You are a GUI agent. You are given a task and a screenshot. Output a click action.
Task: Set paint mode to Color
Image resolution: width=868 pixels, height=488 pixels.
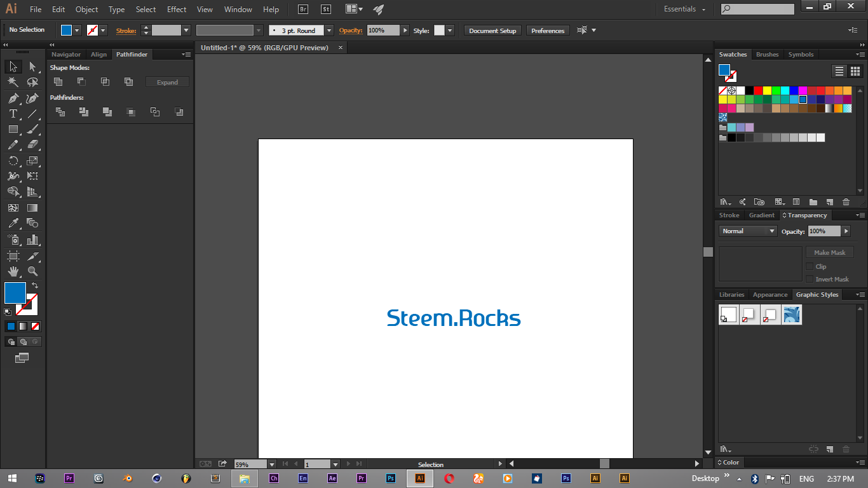[11, 326]
